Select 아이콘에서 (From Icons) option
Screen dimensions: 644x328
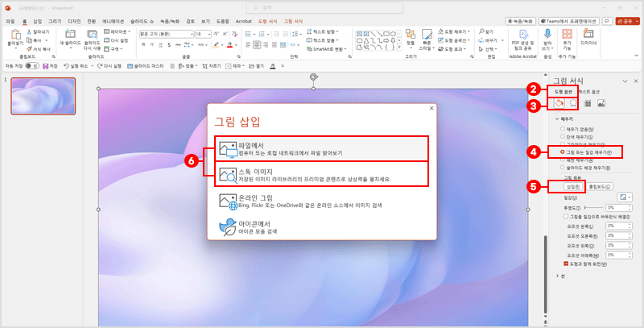coord(322,227)
